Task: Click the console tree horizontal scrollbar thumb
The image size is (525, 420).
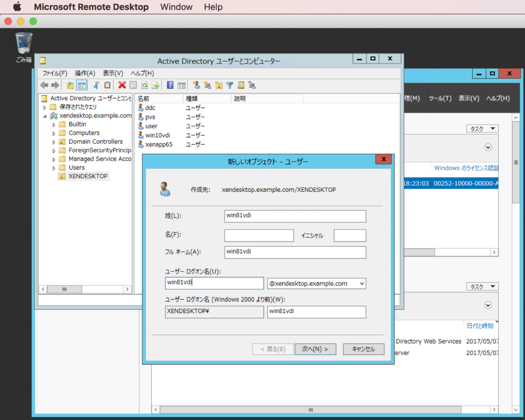Action: pyautogui.click(x=65, y=289)
